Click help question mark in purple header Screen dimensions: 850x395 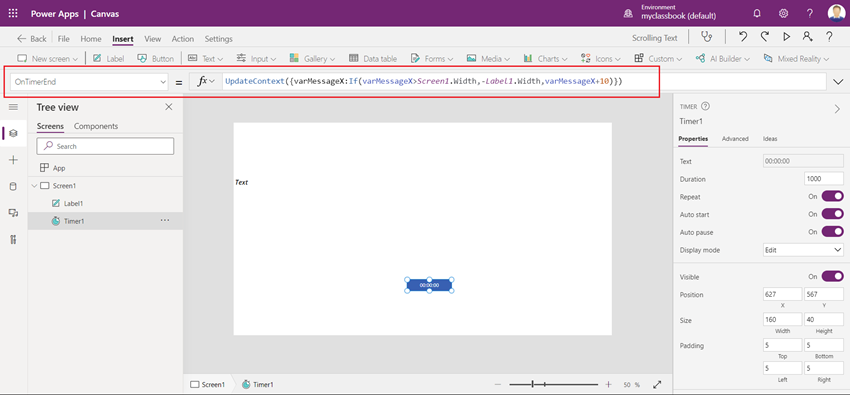pos(809,14)
